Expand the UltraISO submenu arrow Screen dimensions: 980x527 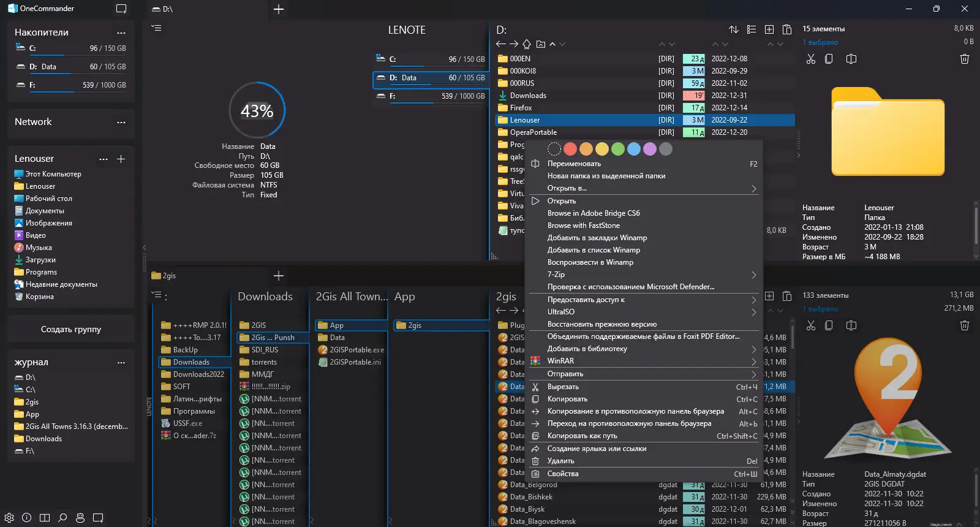(754, 313)
